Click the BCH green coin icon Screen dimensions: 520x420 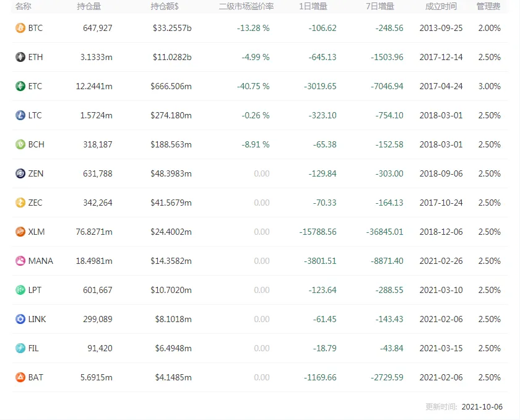point(20,144)
